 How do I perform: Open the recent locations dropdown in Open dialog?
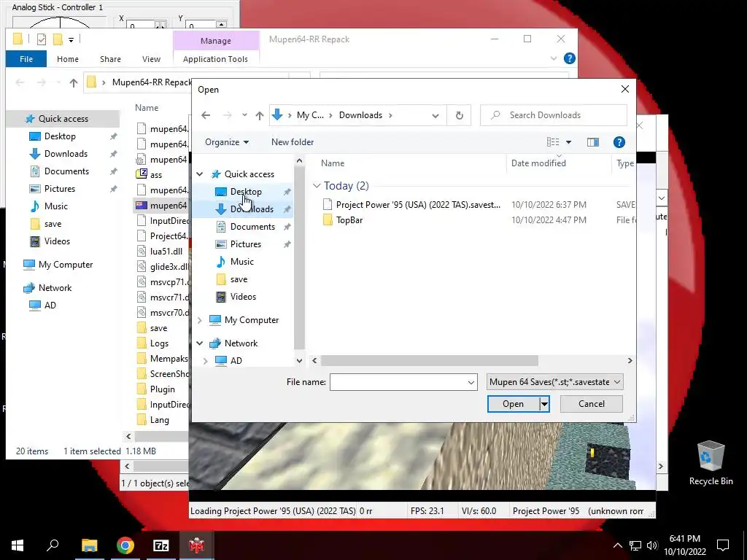click(244, 115)
